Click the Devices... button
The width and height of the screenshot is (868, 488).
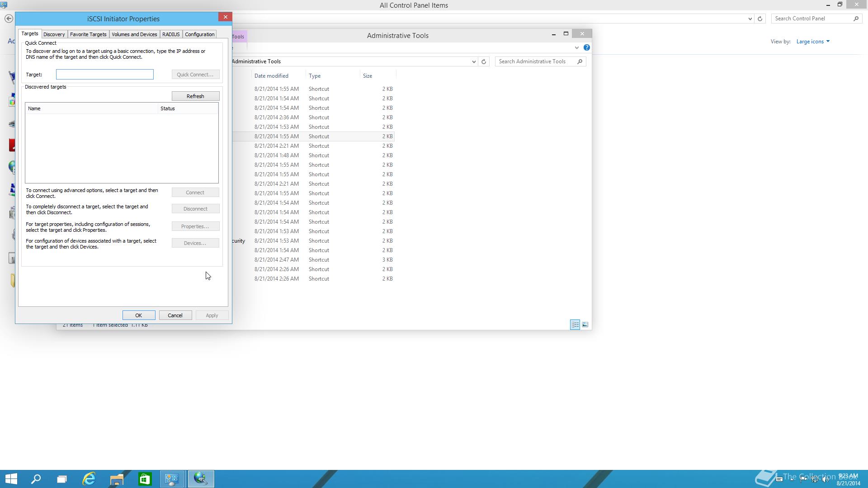(195, 243)
